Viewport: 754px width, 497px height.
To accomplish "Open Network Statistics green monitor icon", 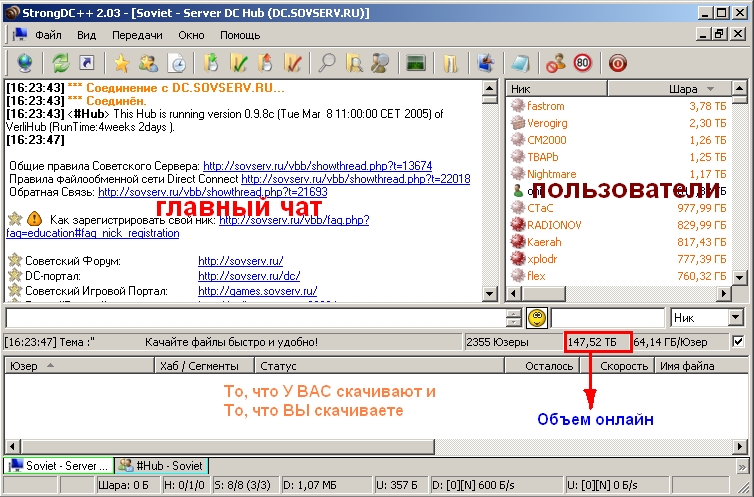I will (x=415, y=63).
